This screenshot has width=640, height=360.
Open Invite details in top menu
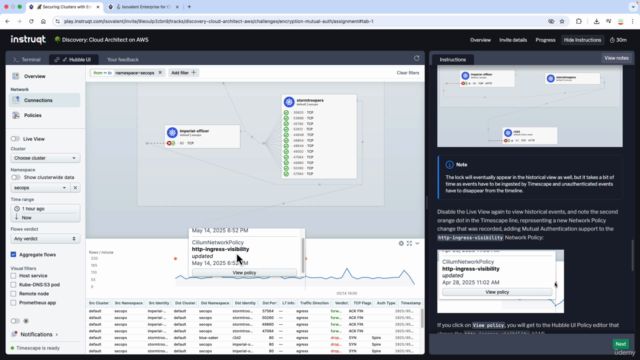513,40
